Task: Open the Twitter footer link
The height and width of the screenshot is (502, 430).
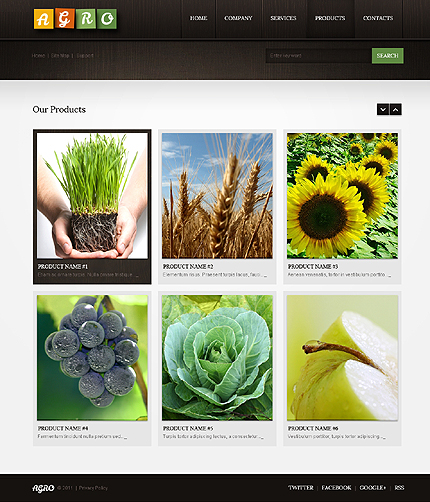Action: (x=301, y=488)
